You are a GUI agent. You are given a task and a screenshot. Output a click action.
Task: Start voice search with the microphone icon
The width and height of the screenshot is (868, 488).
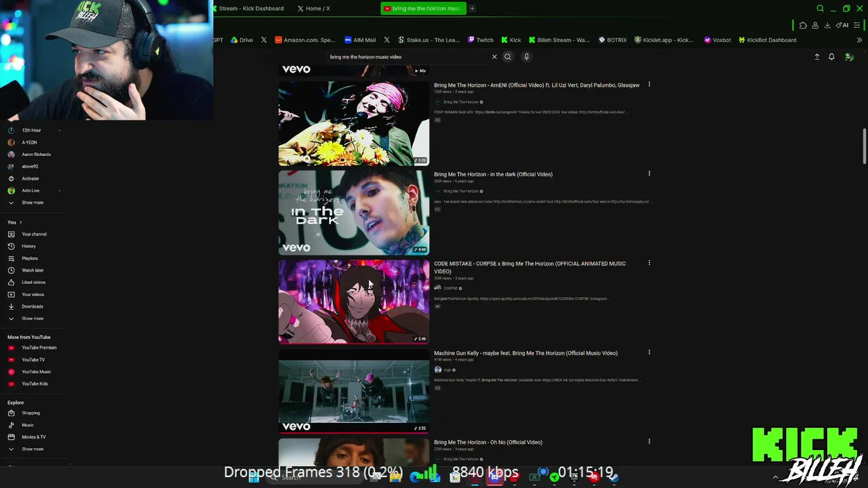[x=526, y=57]
